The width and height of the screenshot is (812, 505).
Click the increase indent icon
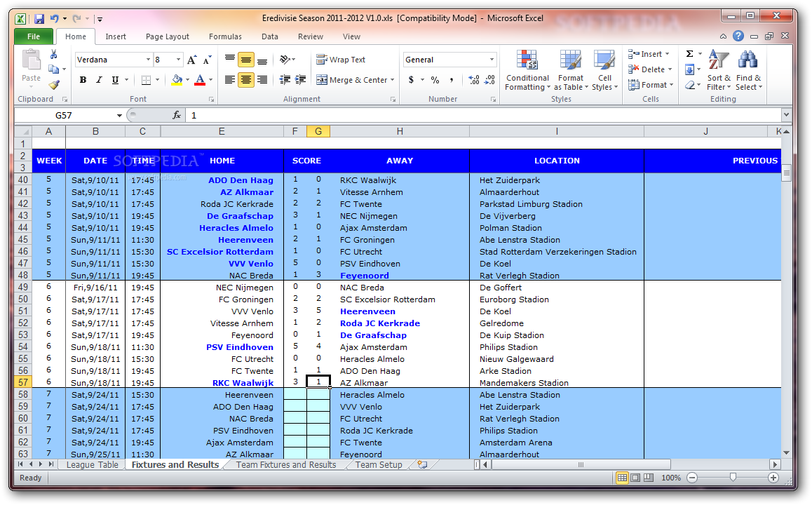(300, 80)
